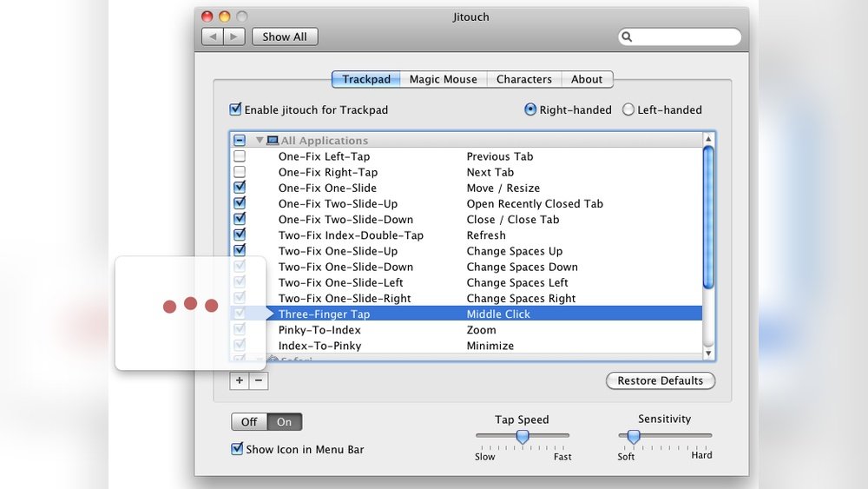The width and height of the screenshot is (868, 489).
Task: Uncheck Two-Fix Index-Double-Tap gesture
Action: pos(240,235)
